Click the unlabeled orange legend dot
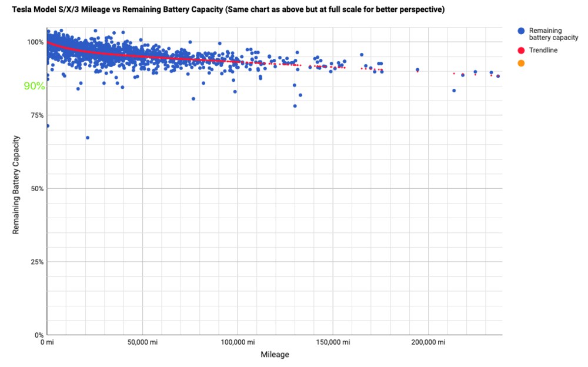 click(x=521, y=64)
